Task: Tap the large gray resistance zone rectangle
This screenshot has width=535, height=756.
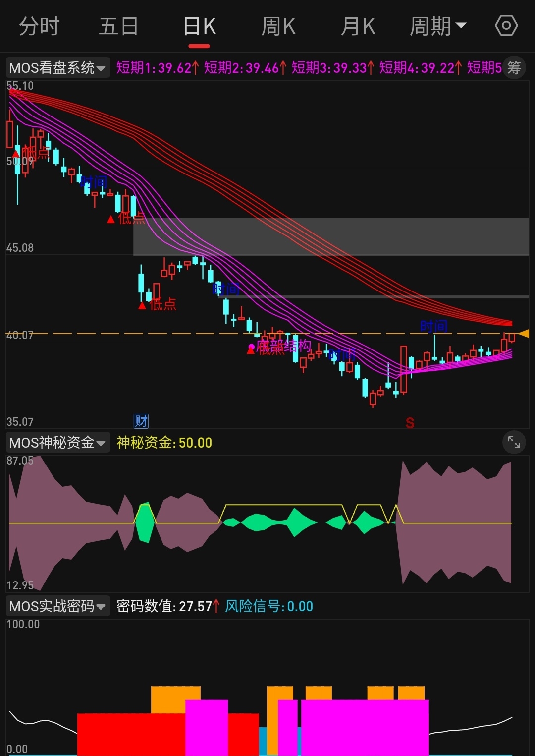Action: 331,236
